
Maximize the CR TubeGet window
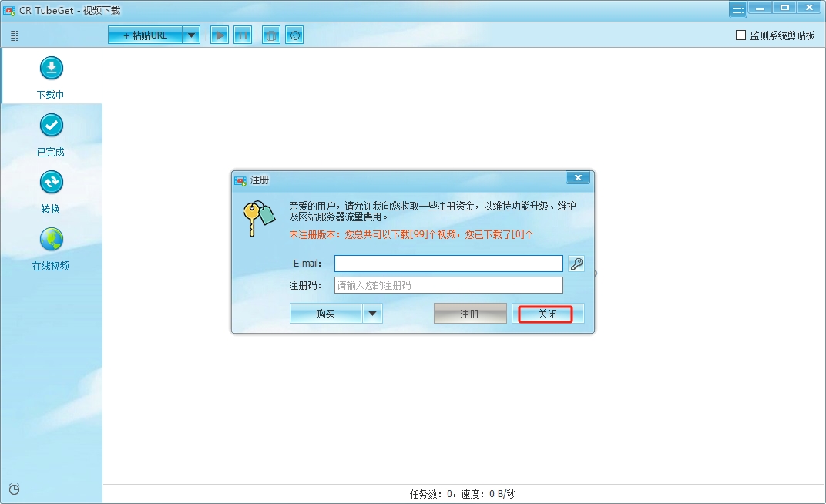(x=784, y=8)
